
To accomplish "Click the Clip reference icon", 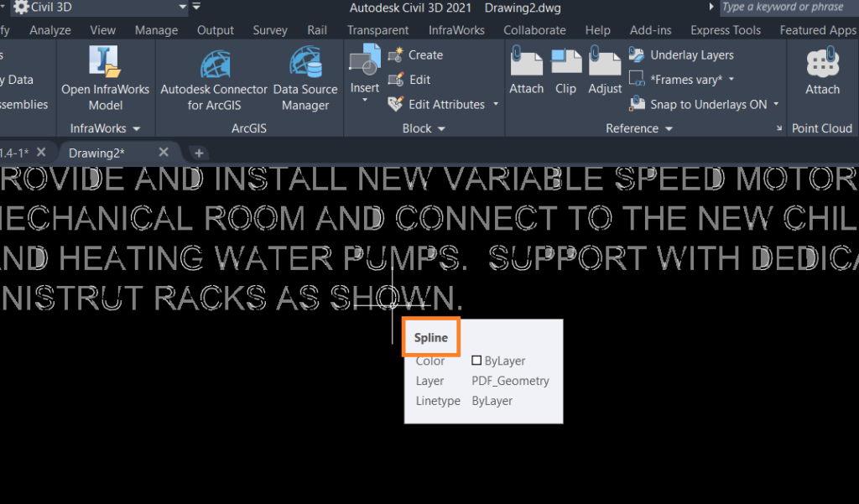I will pyautogui.click(x=566, y=61).
